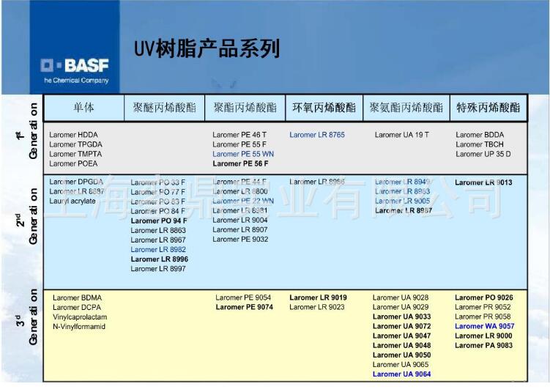This screenshot has width=550, height=392.
Task: Select Laromer TPGDA in the monomer column
Action: (75, 144)
